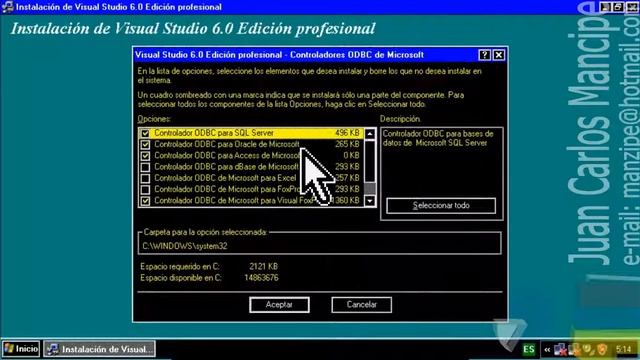
Task: Click the 'Descripción' label
Action: click(400, 119)
